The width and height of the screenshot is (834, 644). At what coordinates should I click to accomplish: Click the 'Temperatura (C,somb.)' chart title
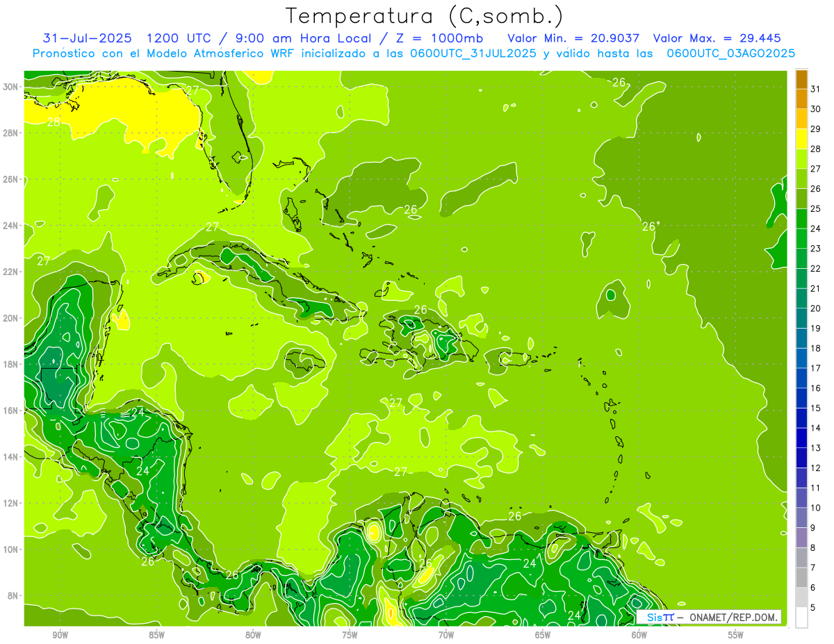point(425,16)
